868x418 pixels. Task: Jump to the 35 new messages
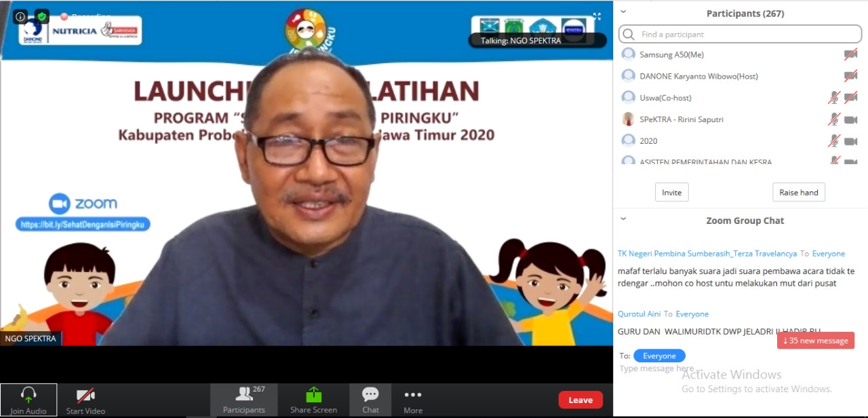point(816,341)
